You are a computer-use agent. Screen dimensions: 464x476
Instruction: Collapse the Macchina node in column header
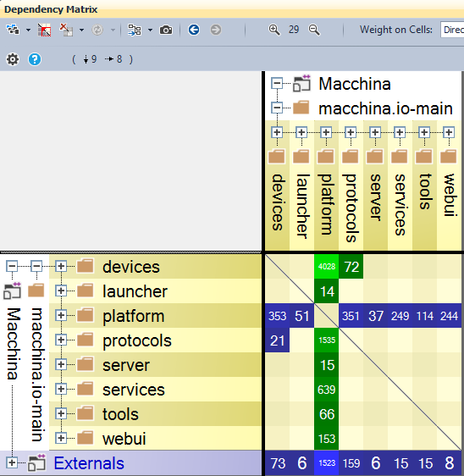point(277,83)
